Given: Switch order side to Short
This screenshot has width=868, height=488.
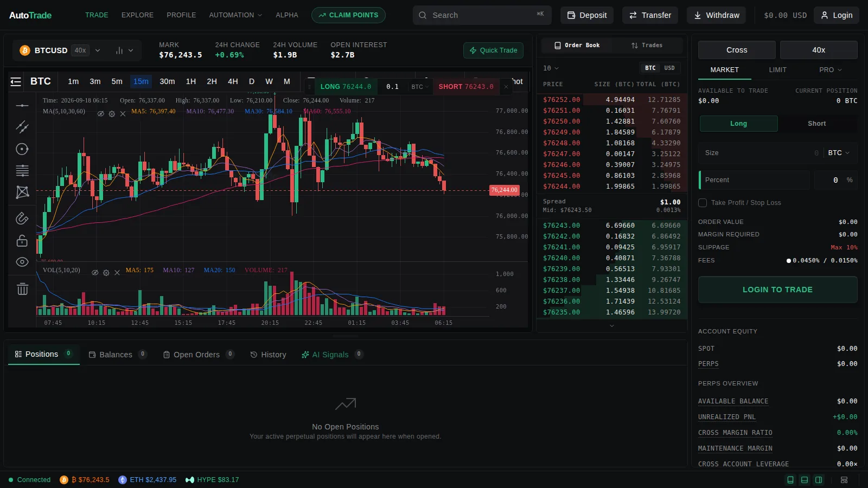Looking at the screenshot, I should click(816, 124).
